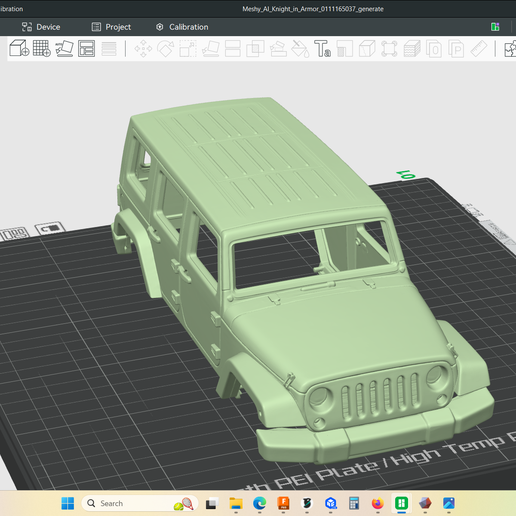Open File Explorer from taskbar
The height and width of the screenshot is (516, 516).
point(236,503)
